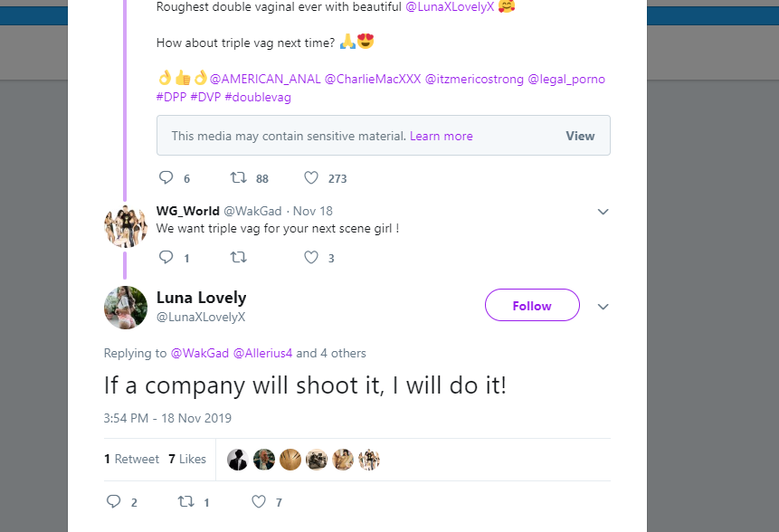
Task: Click reply icon on Luna Lovely's tweet
Action: (114, 501)
